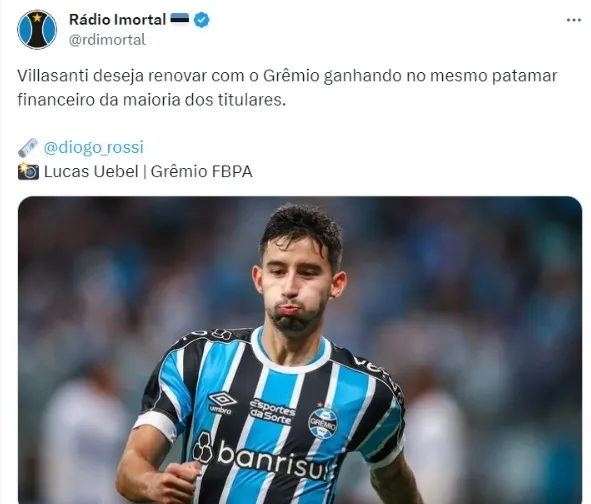The width and height of the screenshot is (591, 504).
Task: Open the three-dot more options menu
Action: tap(574, 20)
